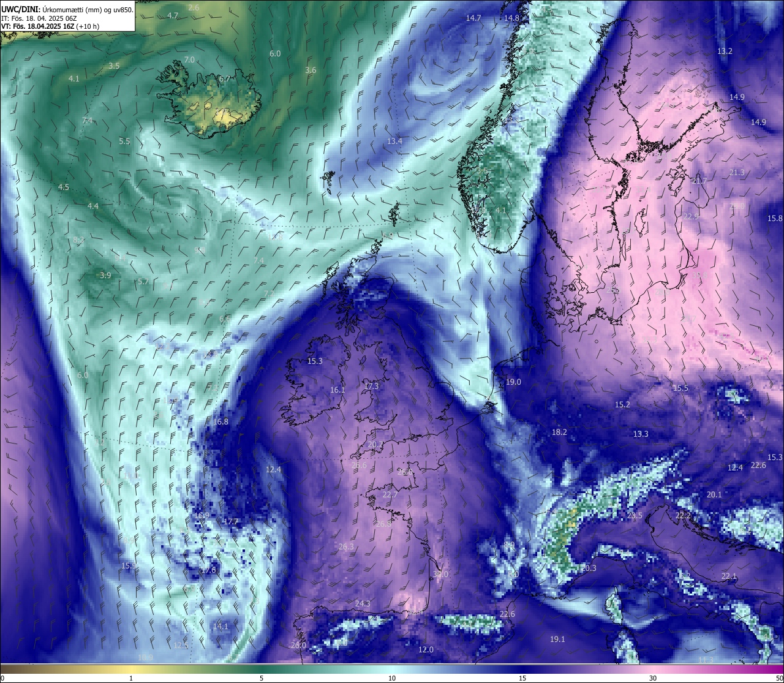This screenshot has width=784, height=683.
Task: Click the 14.1 value label
Action: [x=221, y=626]
